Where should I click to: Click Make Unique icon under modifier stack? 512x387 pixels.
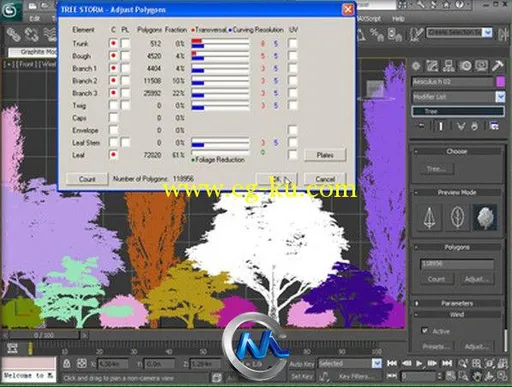pyautogui.click(x=461, y=126)
